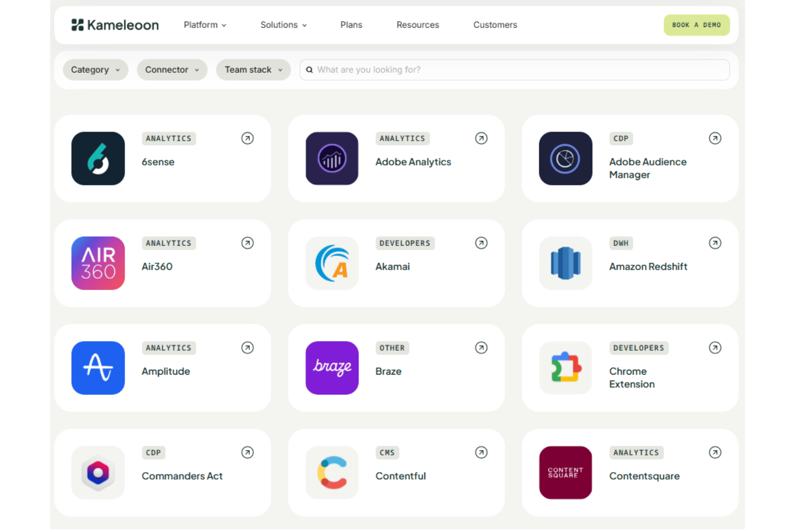Open the Adobe Analytics title link
Image resolution: width=798 pixels, height=532 pixels.
(x=414, y=162)
